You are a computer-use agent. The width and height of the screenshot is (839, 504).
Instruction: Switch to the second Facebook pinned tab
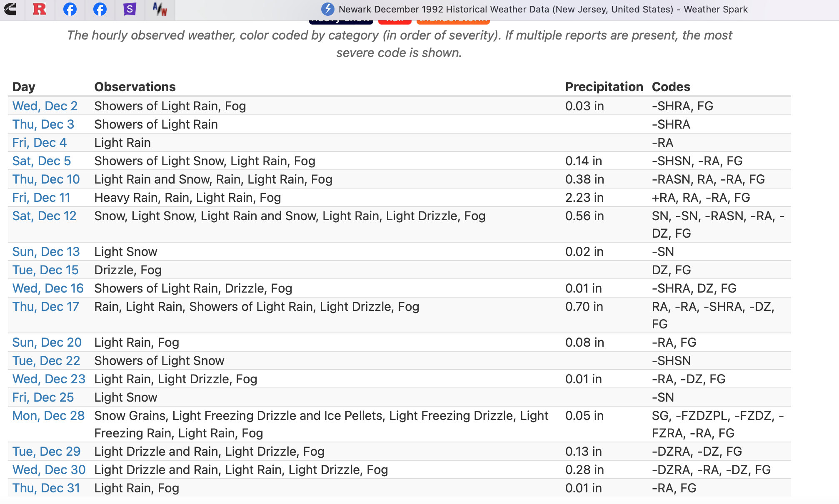coord(100,9)
